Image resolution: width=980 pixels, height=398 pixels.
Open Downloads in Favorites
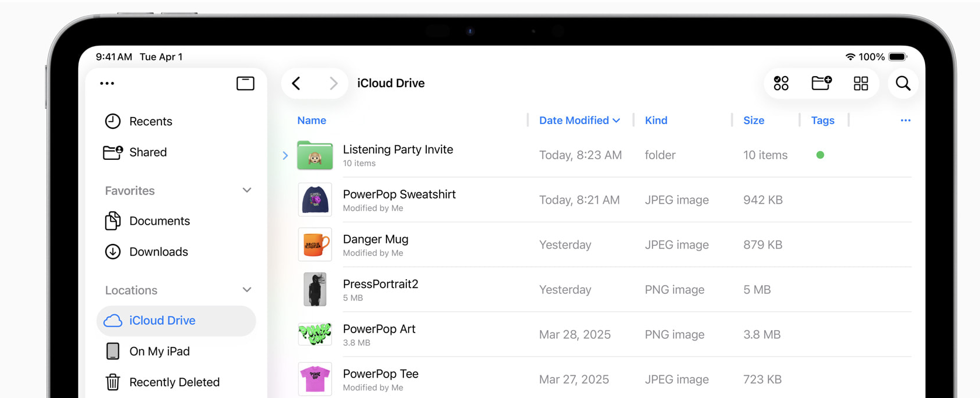click(x=176, y=252)
